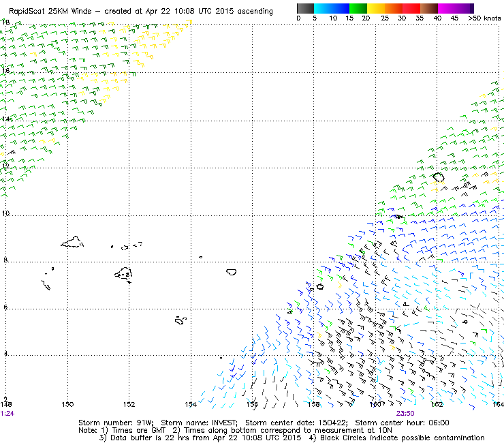The height and width of the screenshot is (443, 504).
Task: Select the orange 25–30 knots legend swatch
Action: 394,8
